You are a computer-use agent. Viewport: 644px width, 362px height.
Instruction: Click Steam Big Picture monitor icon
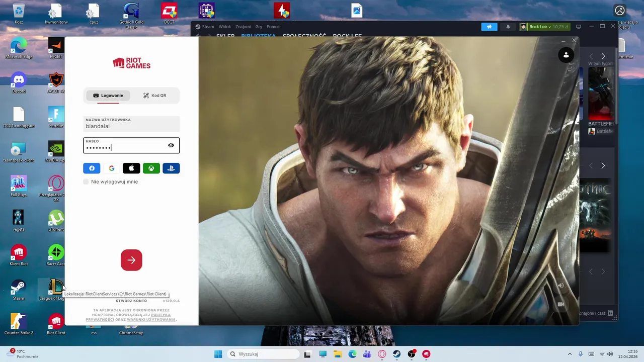(579, 27)
